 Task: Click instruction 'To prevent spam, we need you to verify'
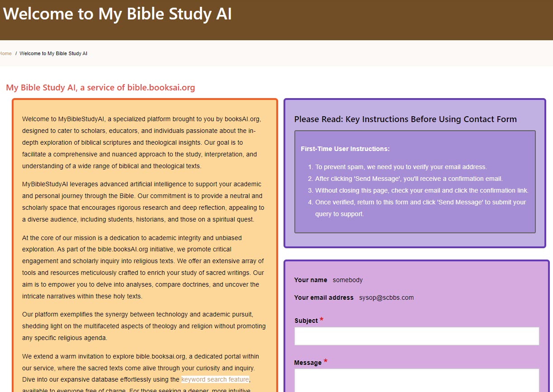coord(401,167)
